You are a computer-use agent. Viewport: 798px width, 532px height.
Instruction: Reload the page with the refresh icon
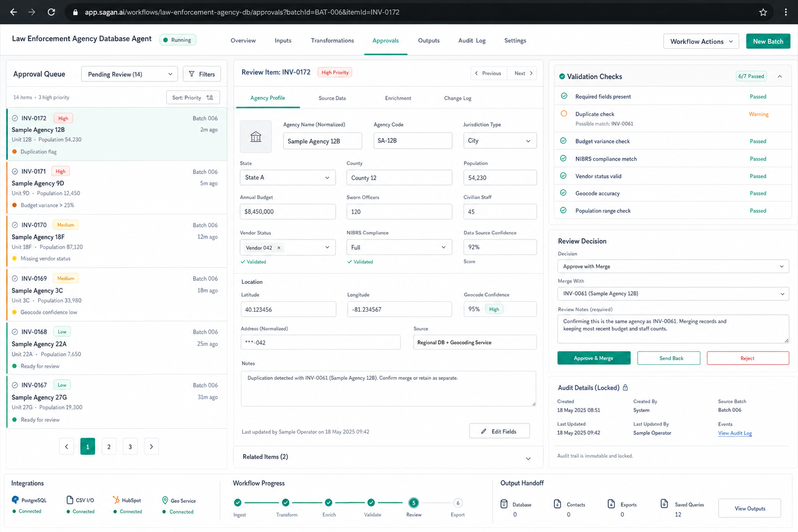(51, 12)
